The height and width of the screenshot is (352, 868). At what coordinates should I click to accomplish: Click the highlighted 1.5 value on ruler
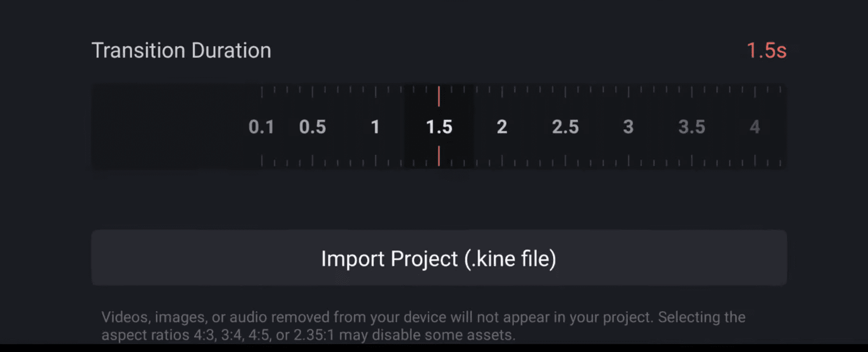[x=439, y=127]
